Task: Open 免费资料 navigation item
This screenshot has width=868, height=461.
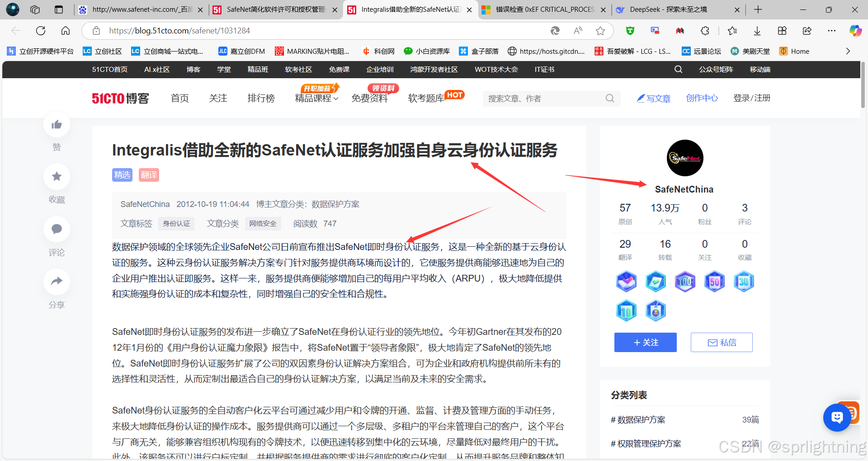Action: (x=369, y=98)
